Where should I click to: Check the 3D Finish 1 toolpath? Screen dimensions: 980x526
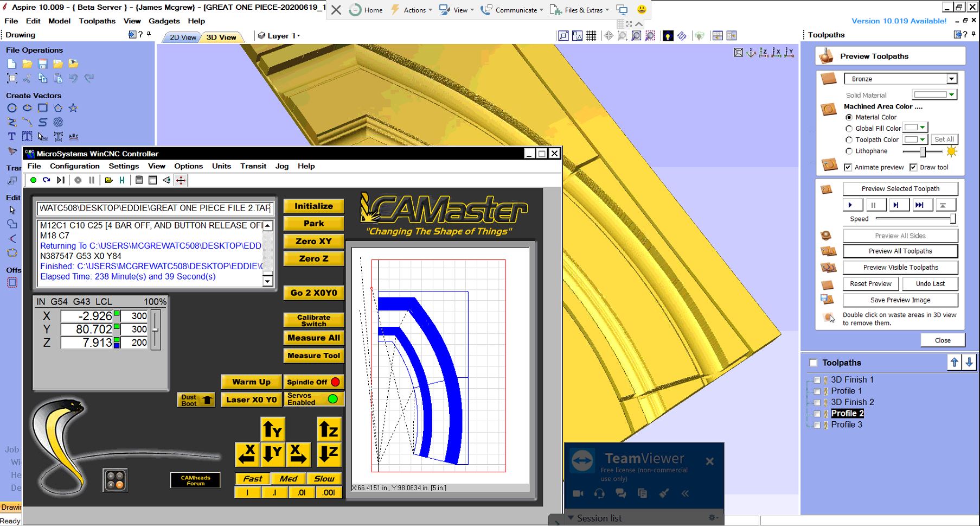click(x=817, y=380)
